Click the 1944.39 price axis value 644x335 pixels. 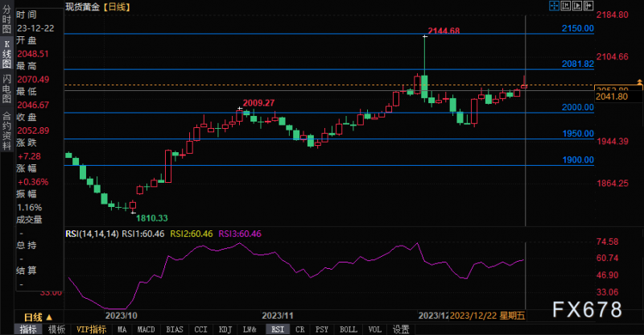(613, 142)
